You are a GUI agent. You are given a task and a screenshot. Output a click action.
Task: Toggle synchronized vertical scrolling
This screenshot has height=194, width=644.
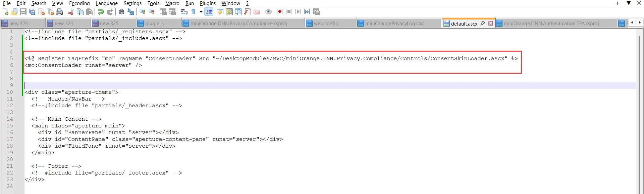coord(163,12)
